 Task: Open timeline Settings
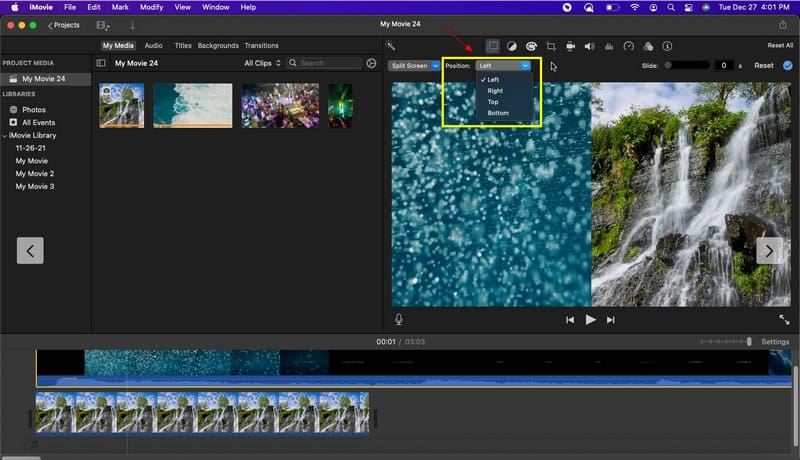(x=775, y=342)
